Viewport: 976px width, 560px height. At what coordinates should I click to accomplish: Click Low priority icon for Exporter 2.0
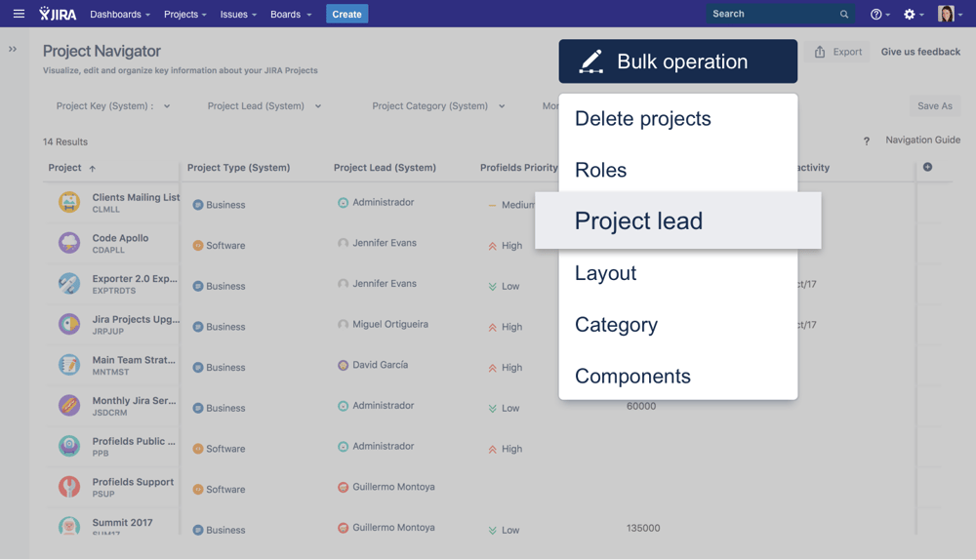492,286
